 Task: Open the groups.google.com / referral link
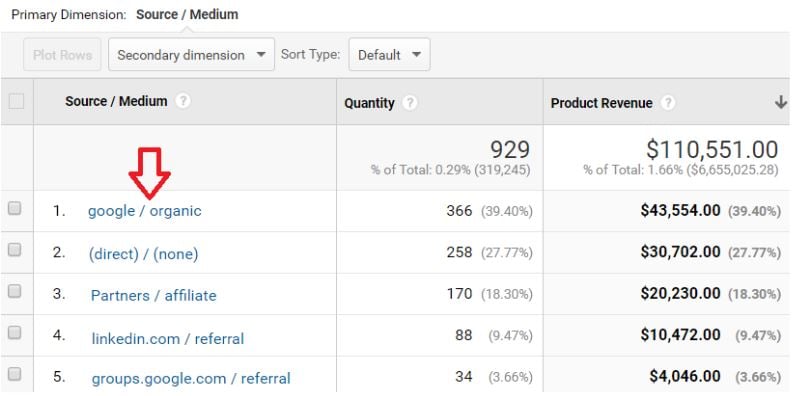pos(191,379)
